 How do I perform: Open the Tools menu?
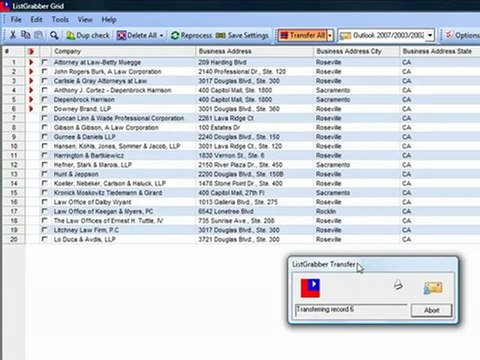pos(60,20)
